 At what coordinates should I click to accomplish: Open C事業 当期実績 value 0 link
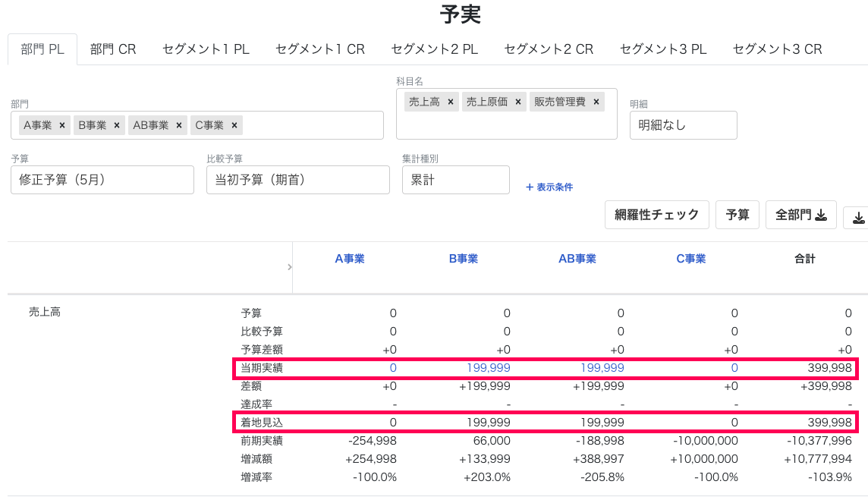[734, 368]
